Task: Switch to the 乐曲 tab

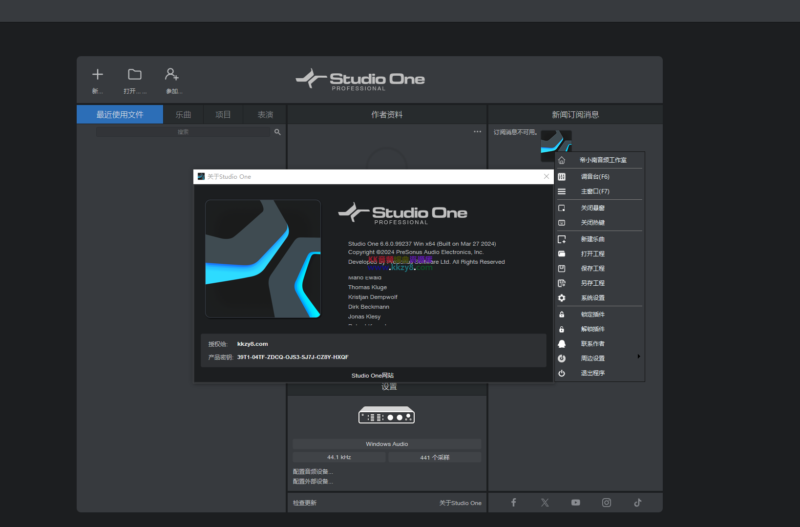Action: [183, 114]
